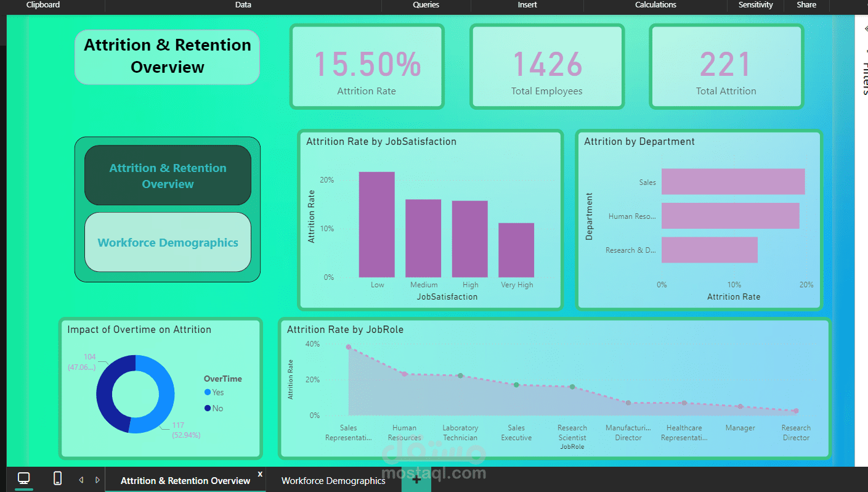The height and width of the screenshot is (492, 868).
Task: Select the Human Resources data point on line chart
Action: click(x=404, y=374)
